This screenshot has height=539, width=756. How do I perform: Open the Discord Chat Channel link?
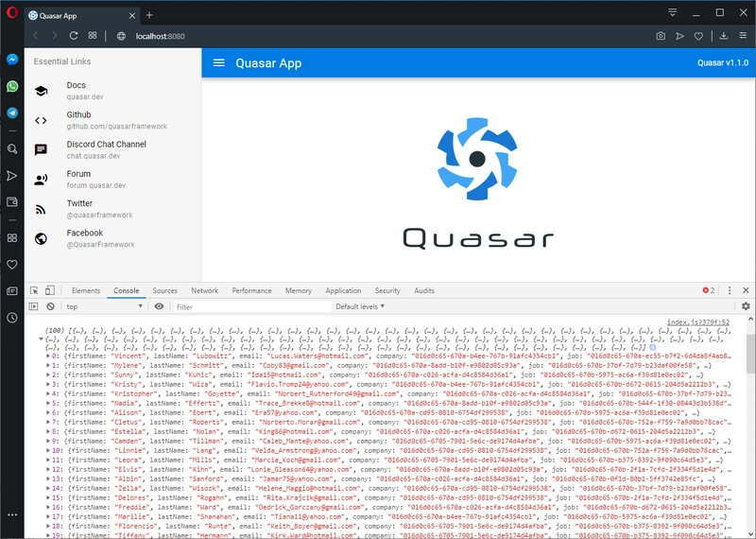coord(112,149)
